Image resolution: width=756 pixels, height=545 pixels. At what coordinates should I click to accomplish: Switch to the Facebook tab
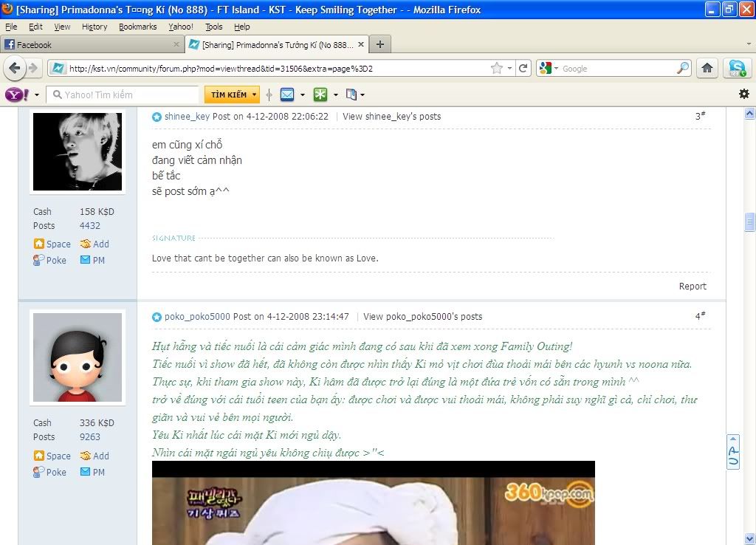pos(92,44)
